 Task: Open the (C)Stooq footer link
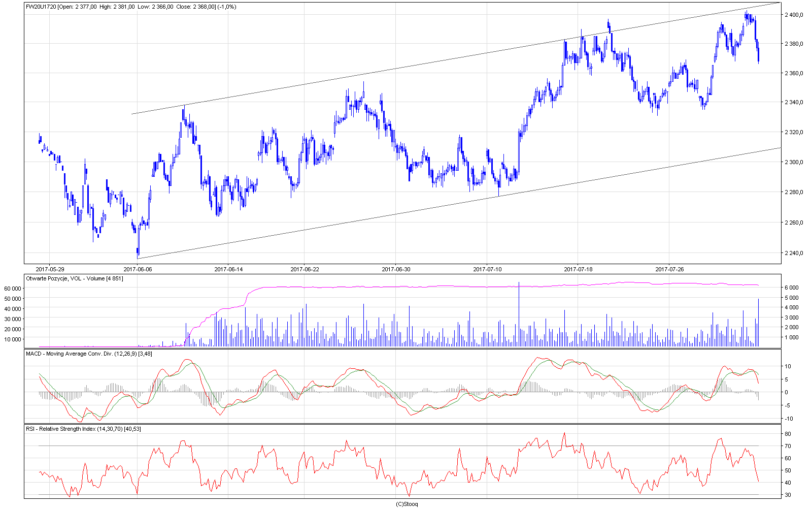click(407, 504)
